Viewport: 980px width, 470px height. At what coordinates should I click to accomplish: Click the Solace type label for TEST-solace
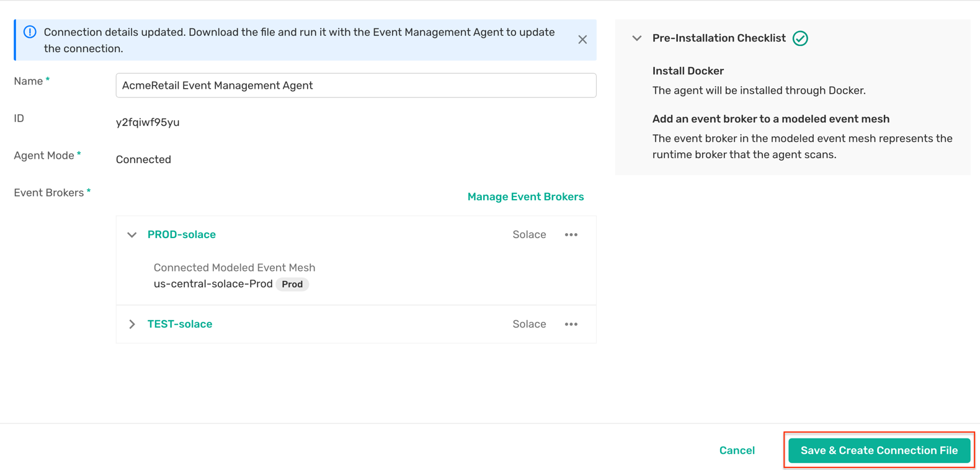point(529,324)
